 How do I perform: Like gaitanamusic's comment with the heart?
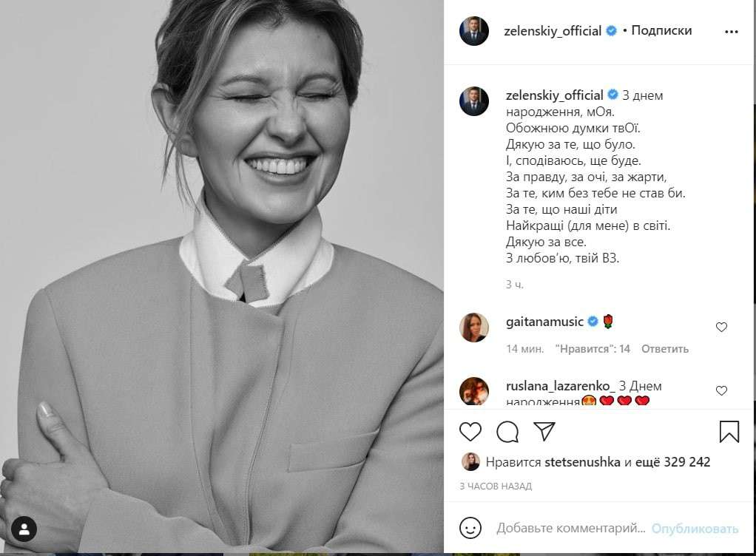click(721, 327)
